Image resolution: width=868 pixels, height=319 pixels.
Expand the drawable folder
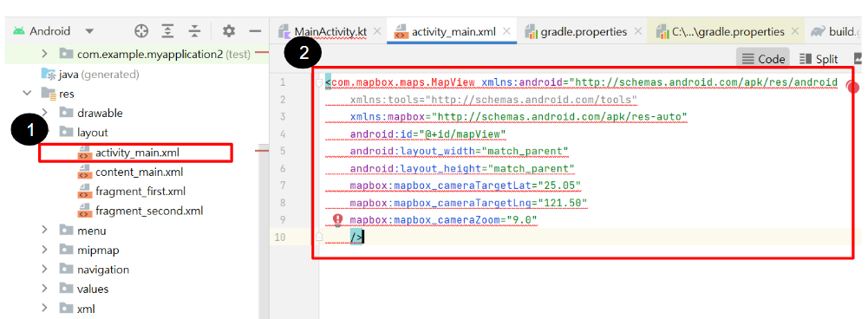[x=45, y=113]
